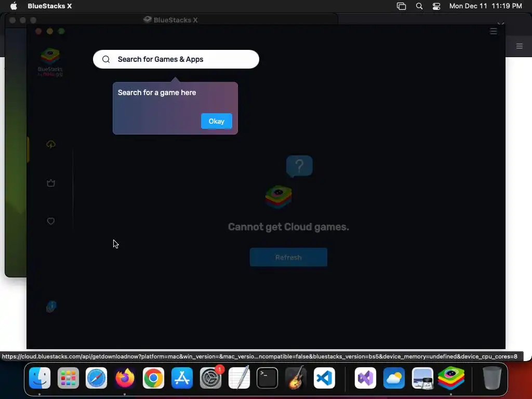Click the BlueStacks mascot above the error message

click(278, 197)
